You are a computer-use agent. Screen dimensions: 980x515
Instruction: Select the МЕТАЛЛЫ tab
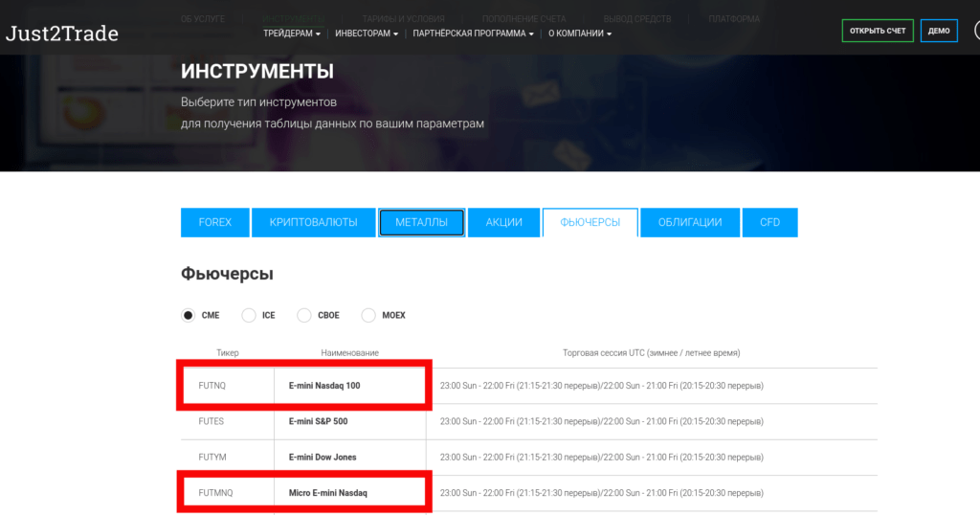pos(421,222)
